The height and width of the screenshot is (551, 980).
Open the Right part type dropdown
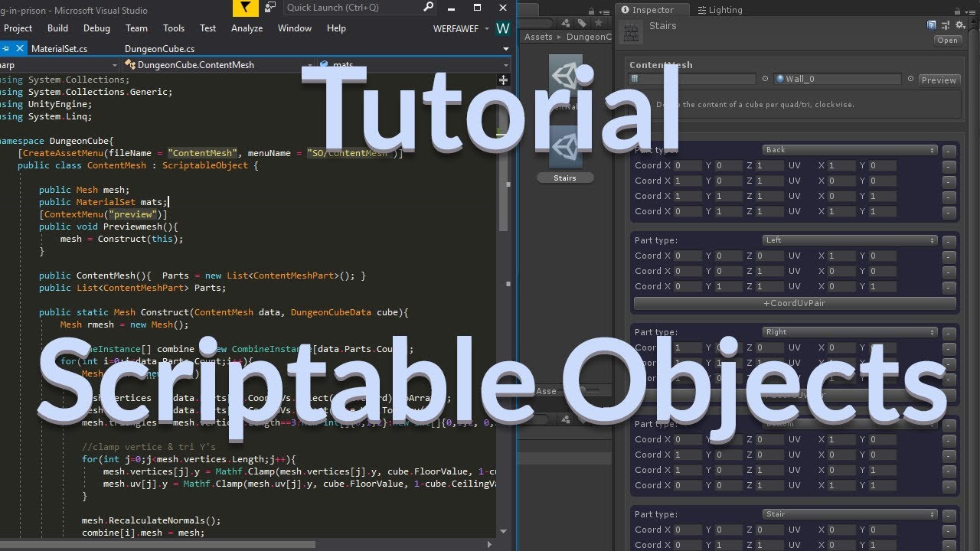(850, 332)
